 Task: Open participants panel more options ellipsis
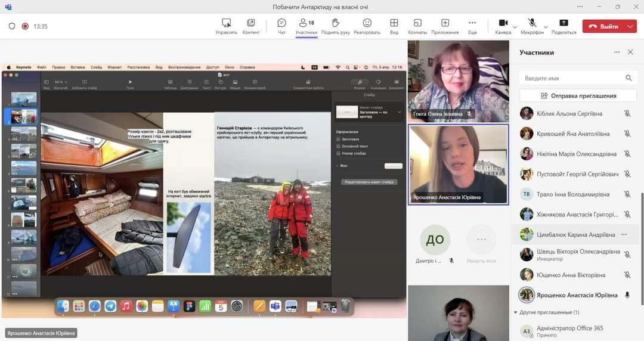click(x=617, y=52)
